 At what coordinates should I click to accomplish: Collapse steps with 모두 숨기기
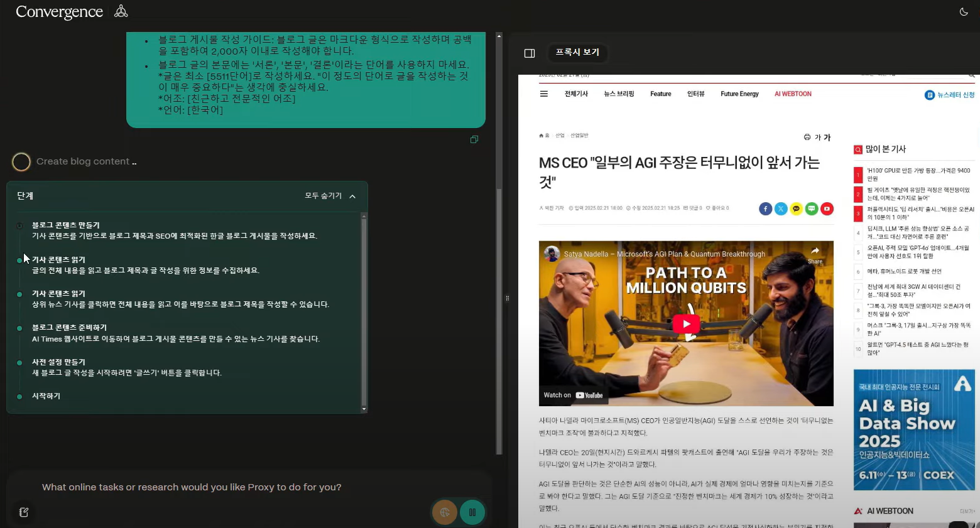pyautogui.click(x=330, y=196)
